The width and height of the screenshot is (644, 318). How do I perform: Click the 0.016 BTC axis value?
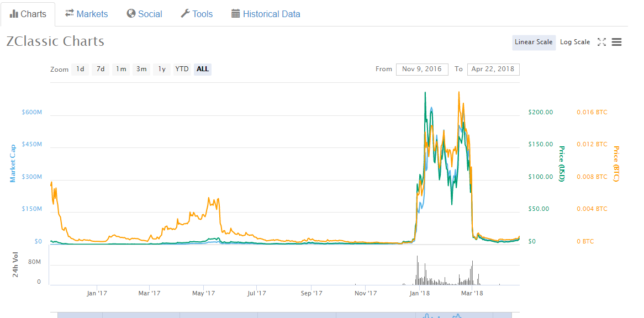[592, 112]
